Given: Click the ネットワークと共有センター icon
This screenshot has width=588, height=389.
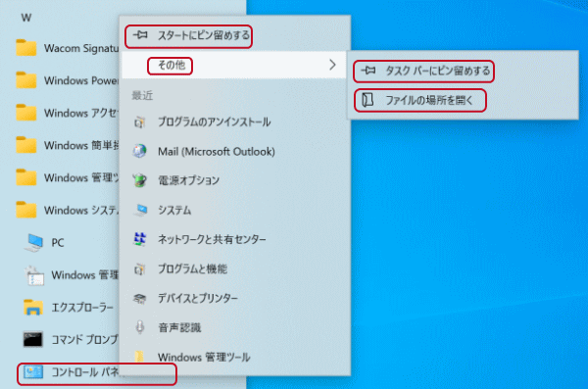Looking at the screenshot, I should point(140,239).
